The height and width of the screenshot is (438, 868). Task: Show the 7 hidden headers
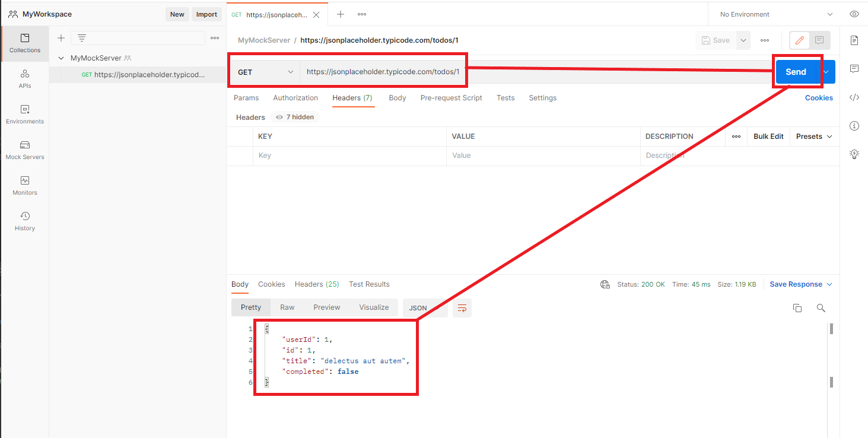295,118
